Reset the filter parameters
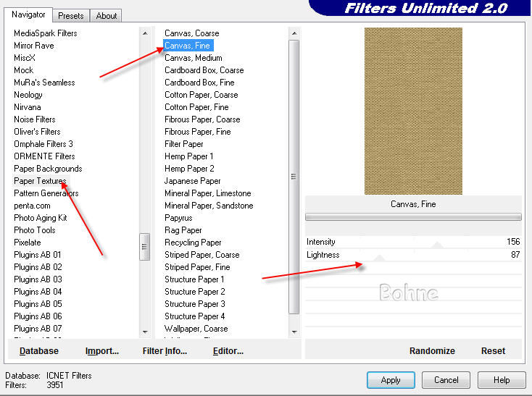 493,350
